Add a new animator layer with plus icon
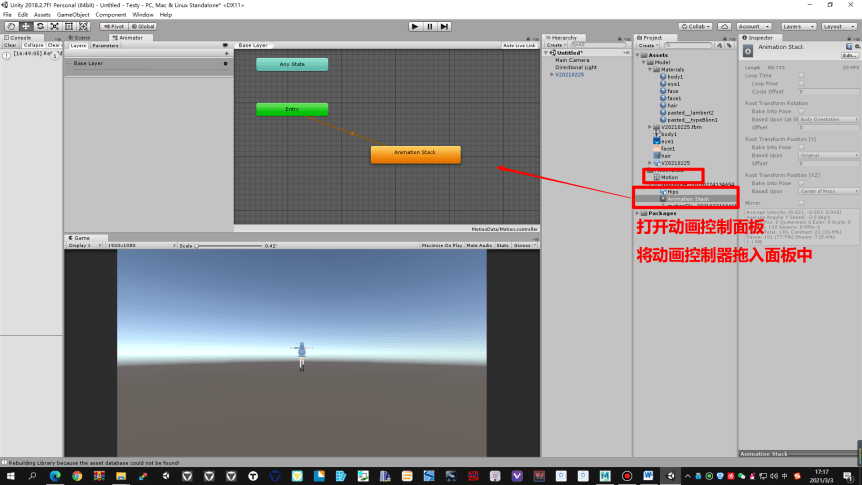This screenshot has width=862, height=485. tap(226, 53)
